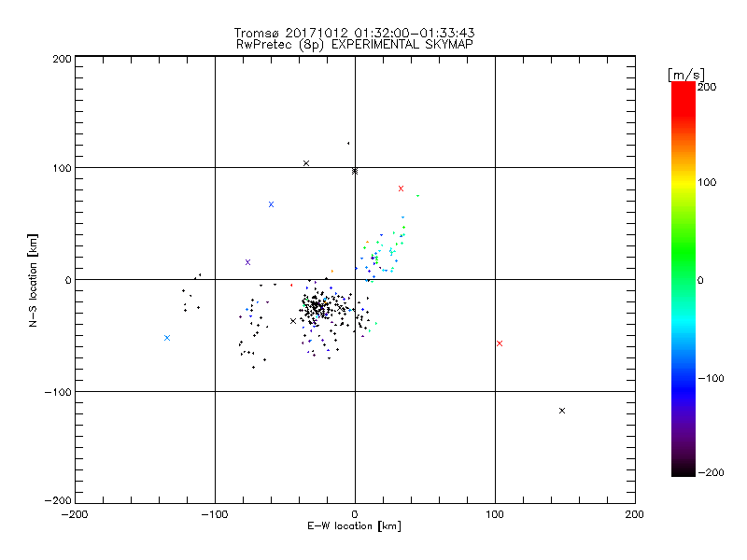747x560 pixels.
Task: Click the black bottom end of the velocity colorbar
Action: (684, 469)
